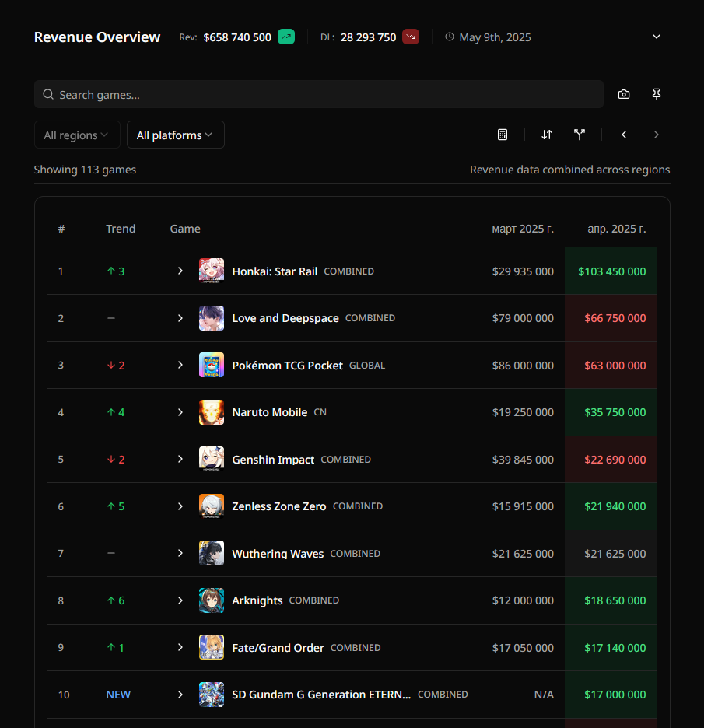Expand the Naruto Mobile row
This screenshot has width=704, height=728.
[x=180, y=412]
